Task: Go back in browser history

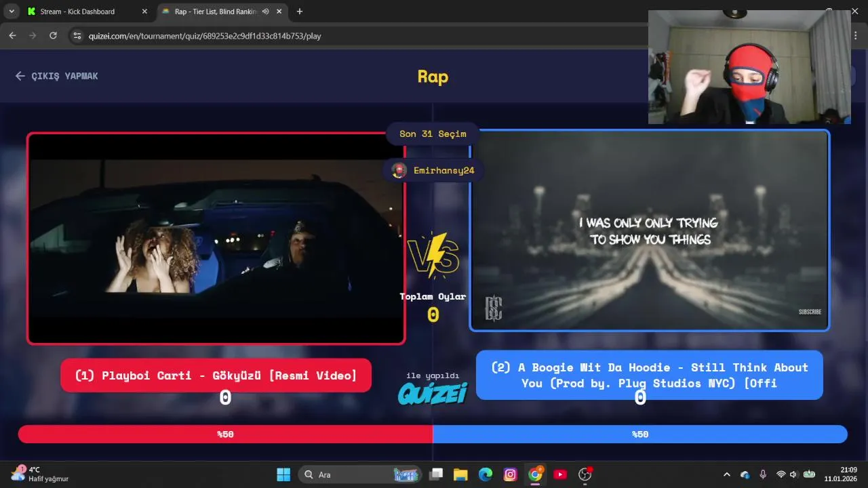Action: point(12,35)
